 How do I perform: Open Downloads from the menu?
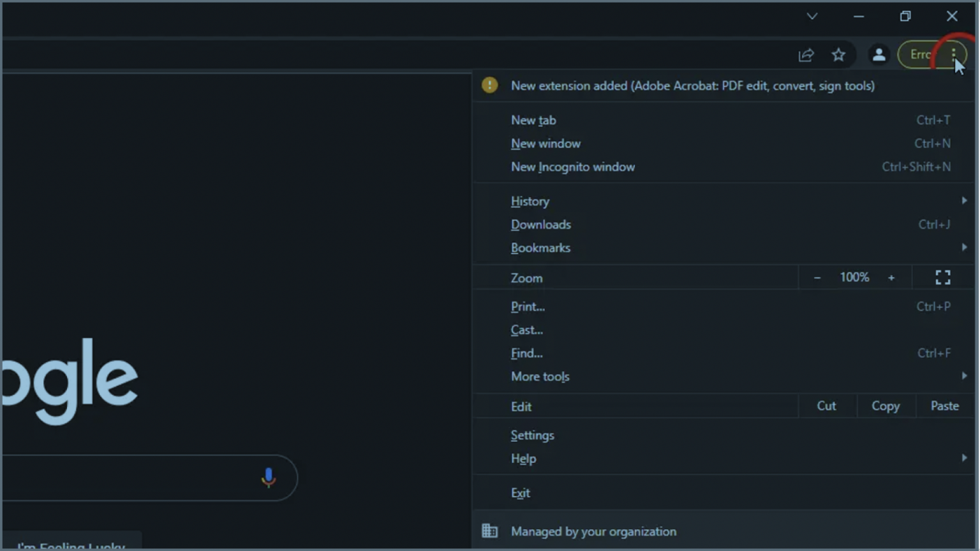pos(724,224)
